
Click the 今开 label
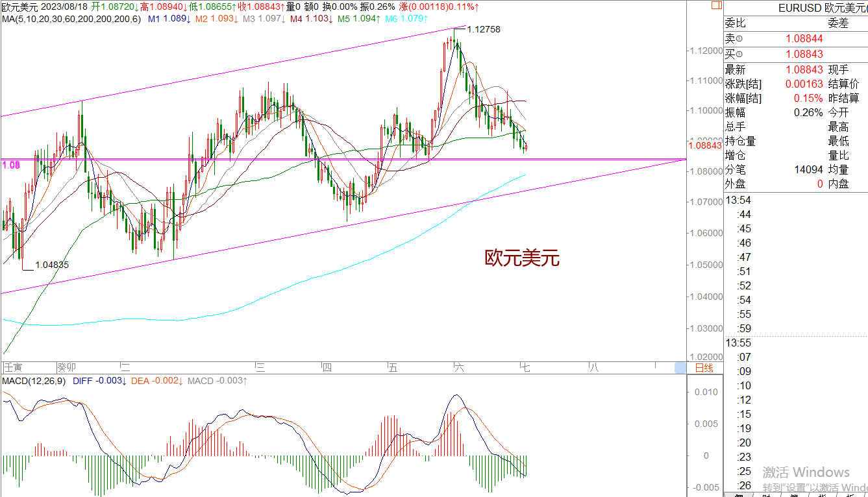pyautogui.click(x=838, y=112)
